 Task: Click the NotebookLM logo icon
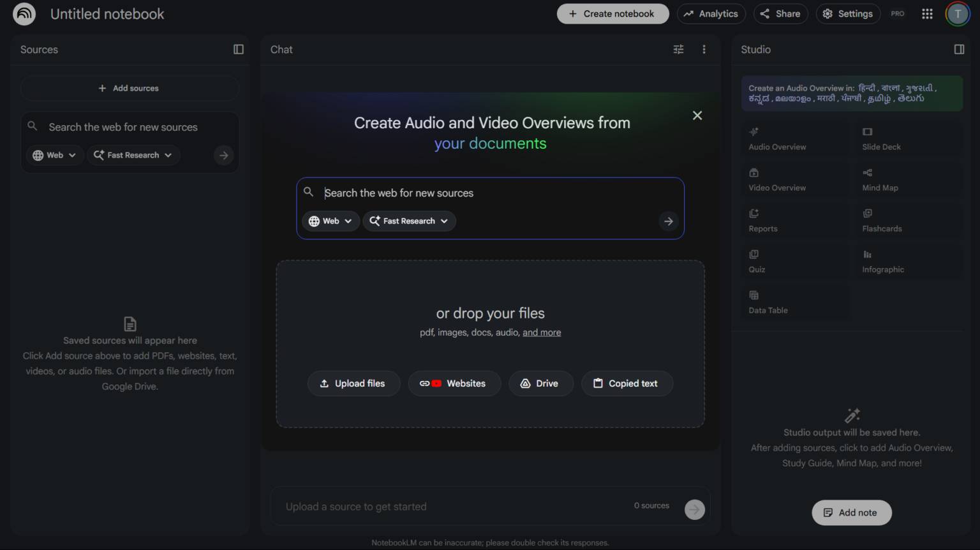[x=24, y=13]
